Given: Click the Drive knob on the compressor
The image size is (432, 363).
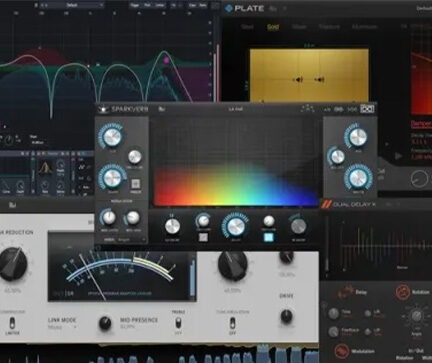Looking at the screenshot, I should (x=286, y=316).
